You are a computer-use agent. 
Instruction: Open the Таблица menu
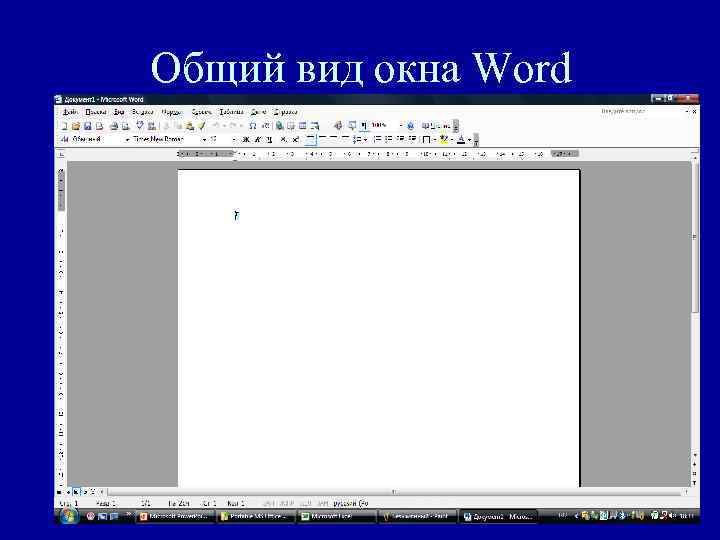click(x=231, y=112)
